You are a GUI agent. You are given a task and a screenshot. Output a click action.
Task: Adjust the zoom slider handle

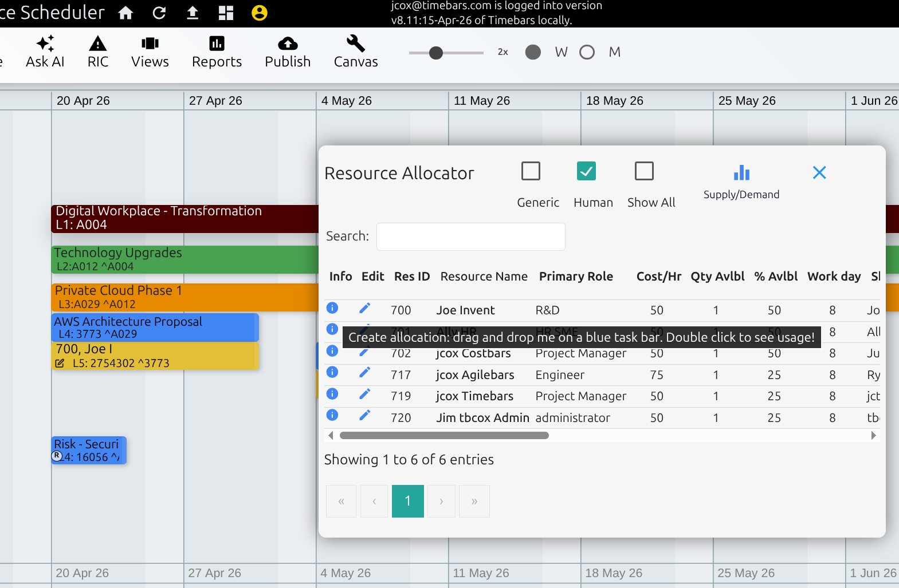pyautogui.click(x=436, y=53)
